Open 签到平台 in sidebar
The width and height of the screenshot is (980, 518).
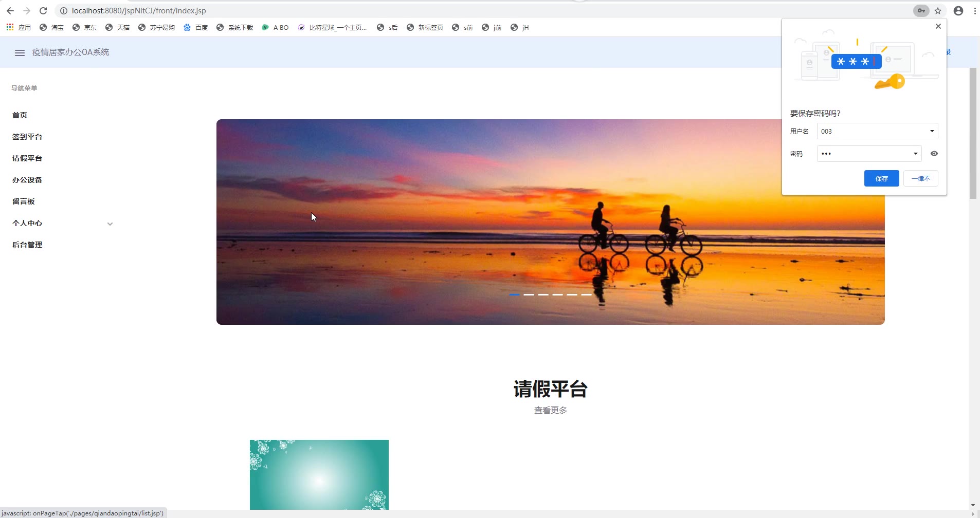pyautogui.click(x=27, y=137)
